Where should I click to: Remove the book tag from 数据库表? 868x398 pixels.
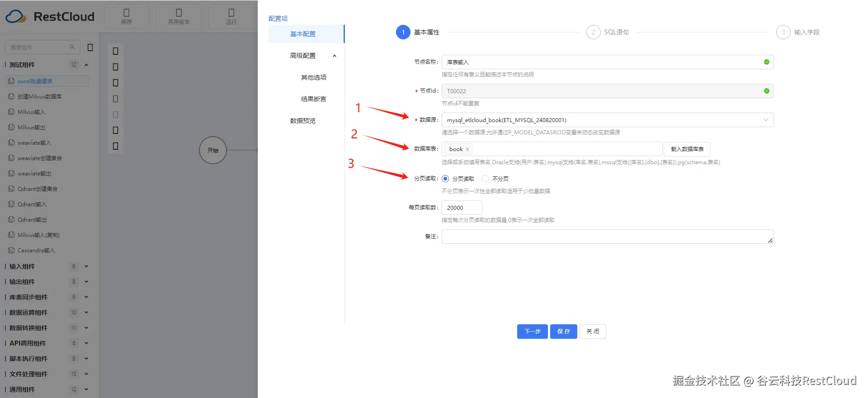pos(467,149)
